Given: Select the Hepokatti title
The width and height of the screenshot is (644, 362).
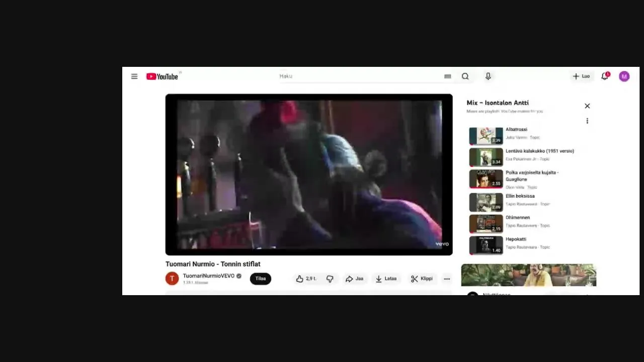Looking at the screenshot, I should tap(516, 239).
